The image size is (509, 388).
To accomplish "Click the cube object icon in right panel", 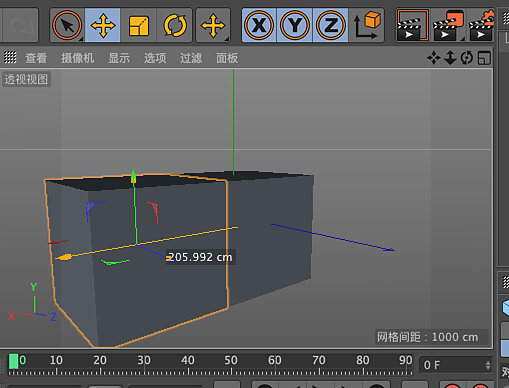I will click(x=506, y=307).
